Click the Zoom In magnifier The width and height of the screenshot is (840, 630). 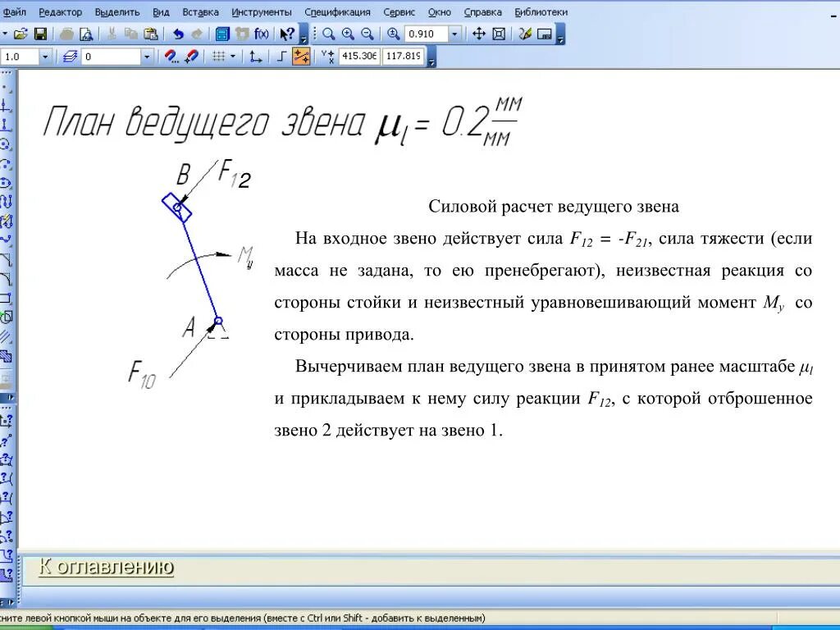pos(348,34)
